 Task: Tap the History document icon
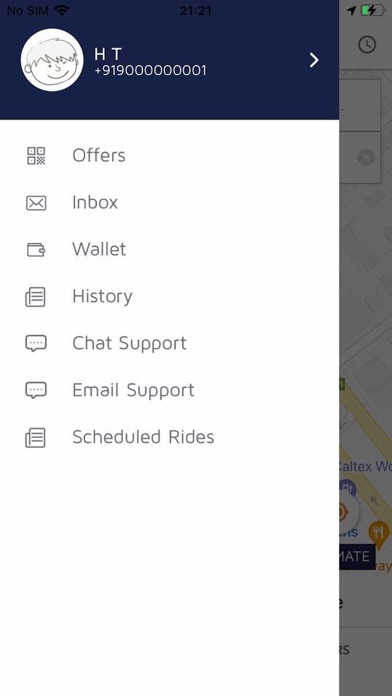click(36, 297)
